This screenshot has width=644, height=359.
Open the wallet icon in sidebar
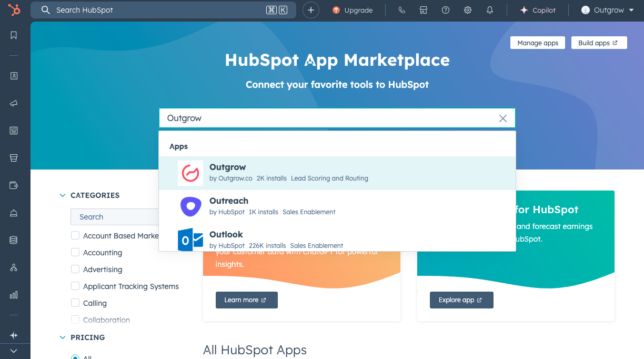[x=14, y=185]
